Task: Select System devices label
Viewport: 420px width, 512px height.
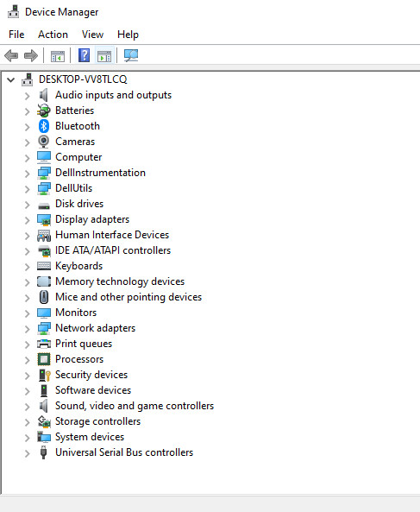Action: pos(90,437)
